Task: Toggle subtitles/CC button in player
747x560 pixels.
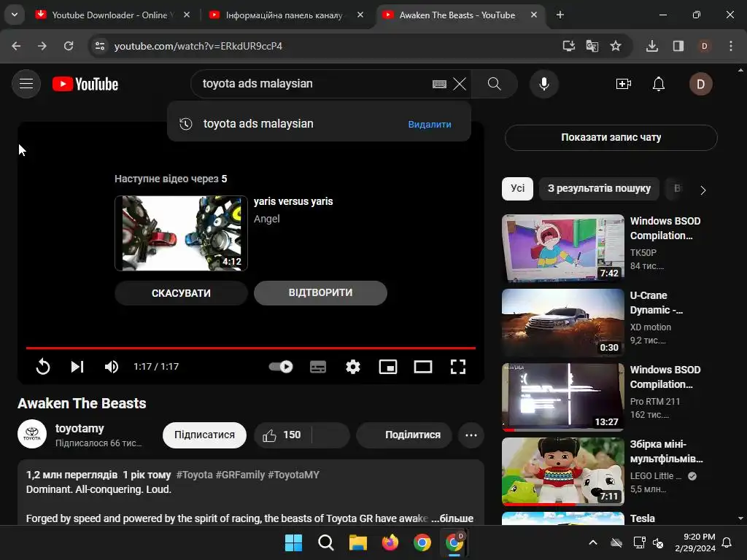Action: tap(318, 367)
